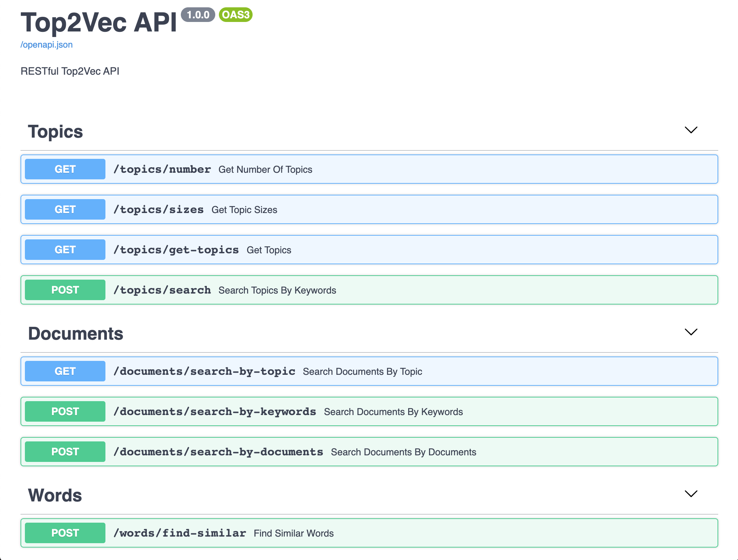Click POST badge for /words/find-similar
The width and height of the screenshot is (738, 560).
pos(65,533)
